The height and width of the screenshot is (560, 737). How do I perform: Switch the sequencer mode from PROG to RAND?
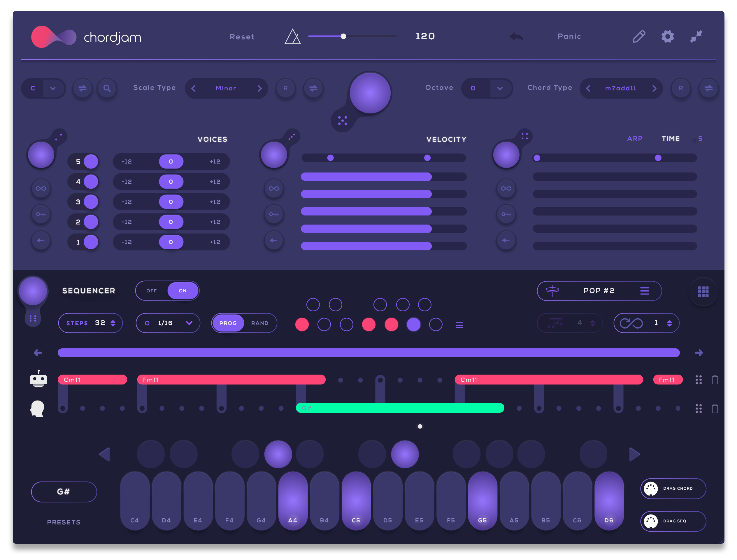[x=260, y=323]
